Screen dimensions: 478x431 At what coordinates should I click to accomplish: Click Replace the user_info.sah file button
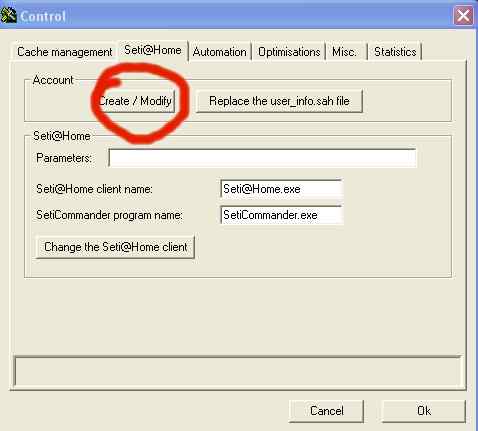(279, 101)
